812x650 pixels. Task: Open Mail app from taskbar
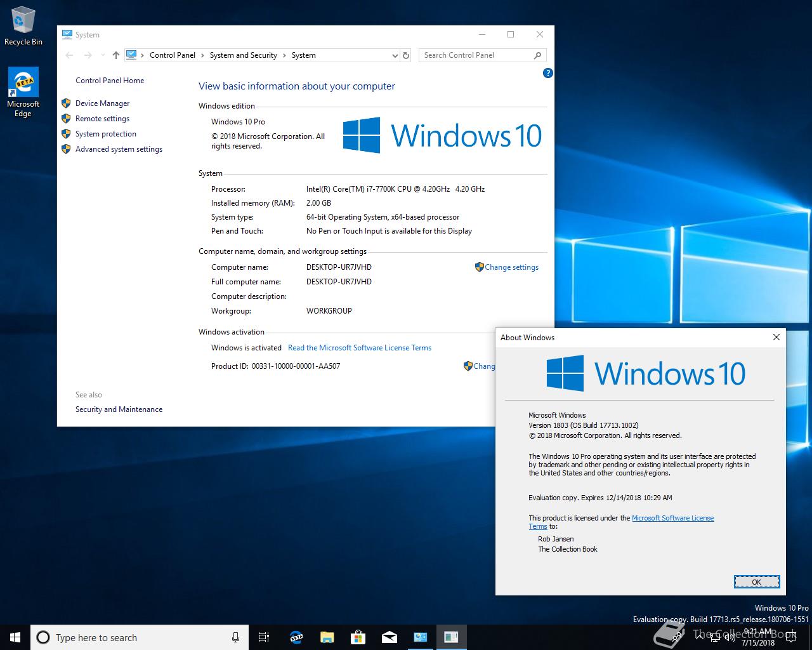[x=389, y=637]
